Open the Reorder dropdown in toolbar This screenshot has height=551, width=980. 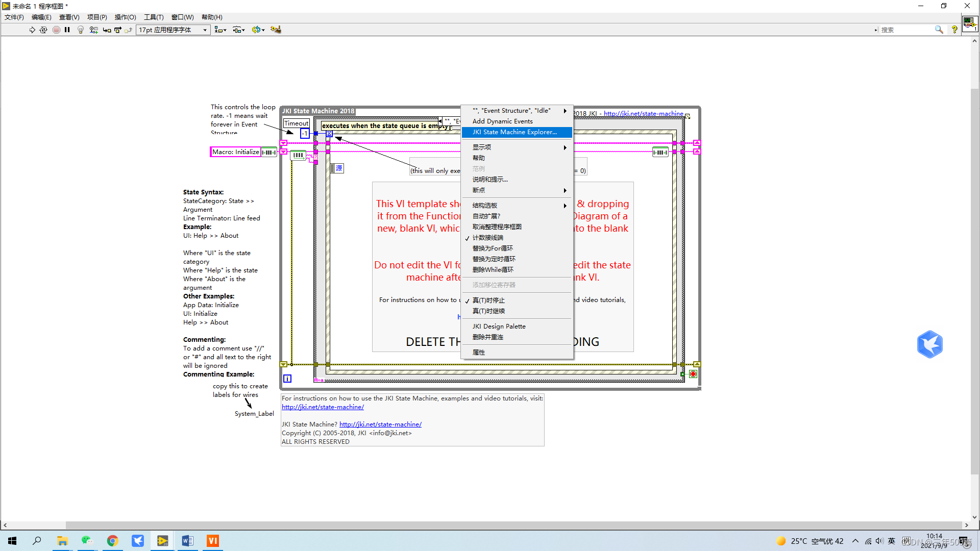(258, 30)
